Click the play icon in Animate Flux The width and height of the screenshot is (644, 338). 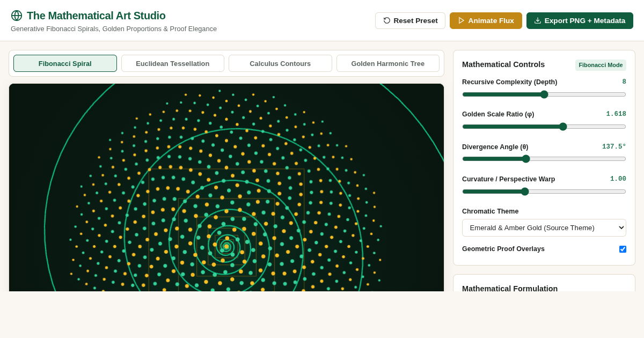[x=462, y=20]
